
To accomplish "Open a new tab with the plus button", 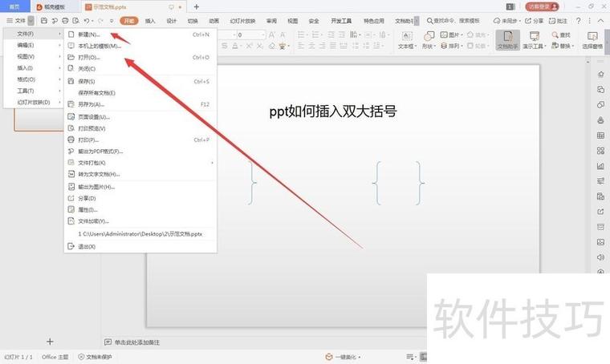I will 197,6.
